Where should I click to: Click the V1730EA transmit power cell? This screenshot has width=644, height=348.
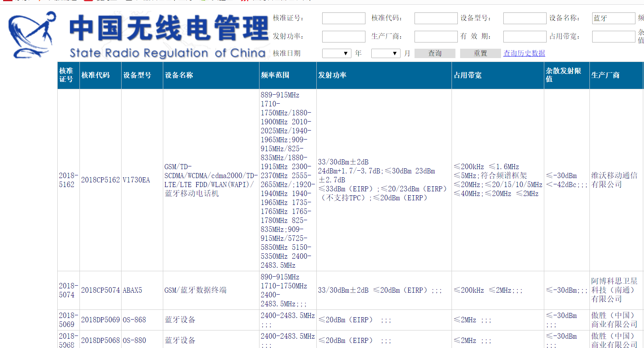(384, 180)
